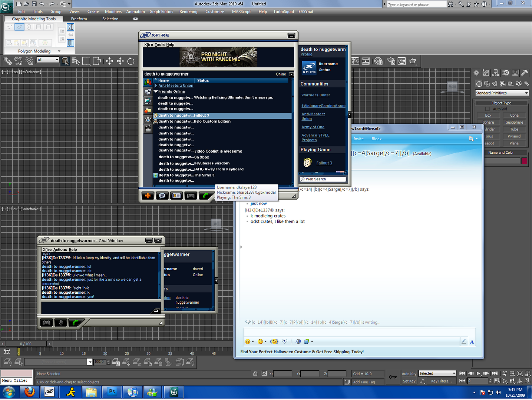The width and height of the screenshot is (532, 400).
Task: Click the Xfire main window gamepad icon
Action: (191, 196)
